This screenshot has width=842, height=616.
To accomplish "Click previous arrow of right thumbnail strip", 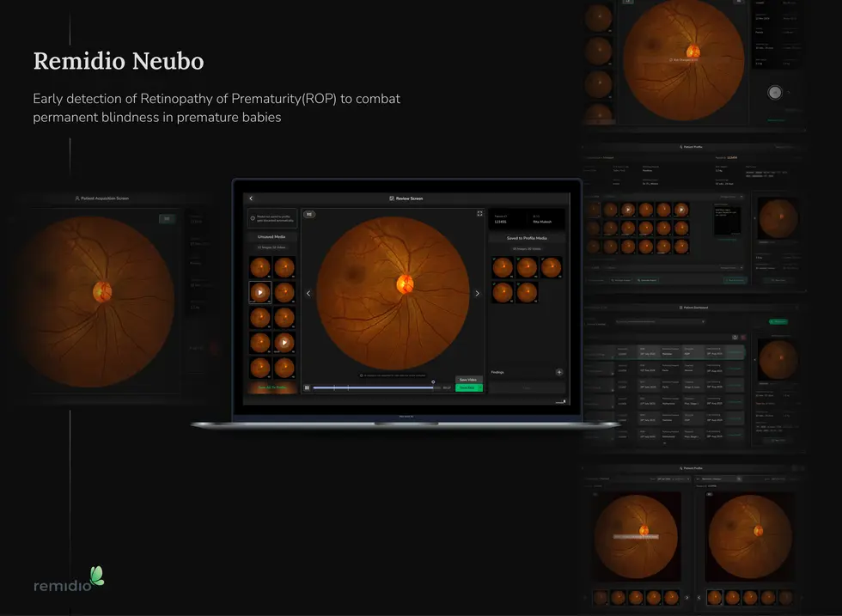I will [x=699, y=597].
